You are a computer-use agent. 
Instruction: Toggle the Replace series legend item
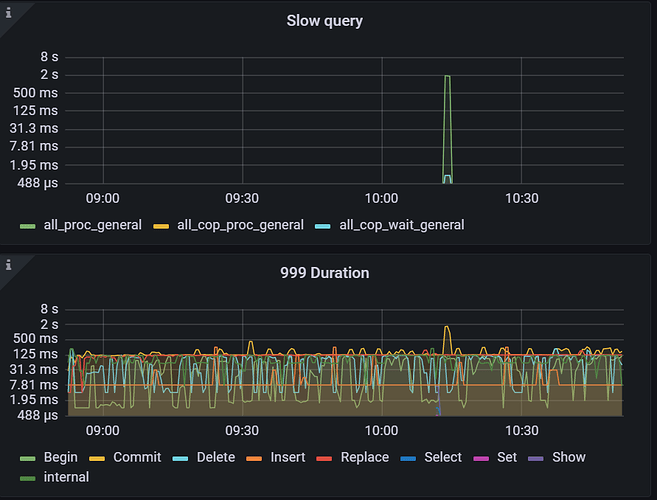point(364,457)
